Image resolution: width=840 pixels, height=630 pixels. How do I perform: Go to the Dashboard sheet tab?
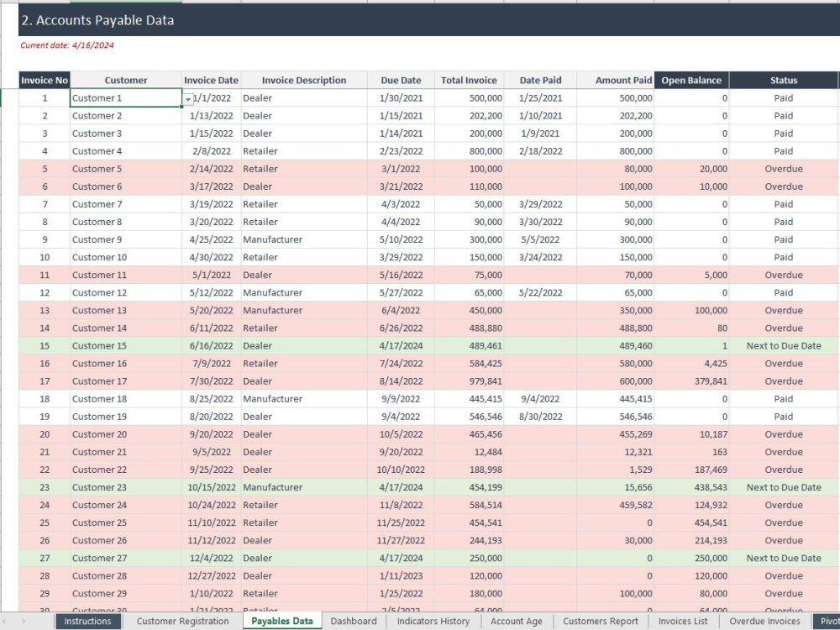pos(354,622)
